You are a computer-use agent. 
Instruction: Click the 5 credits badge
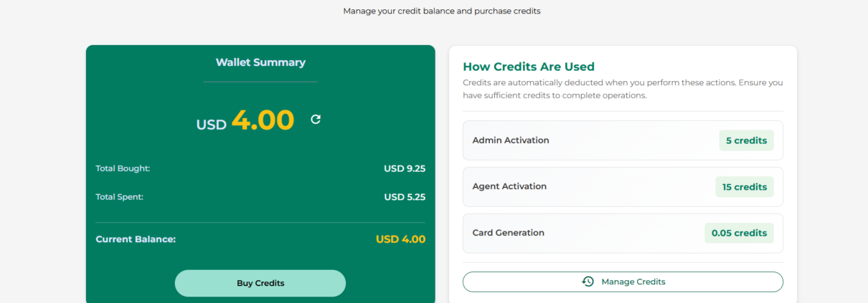746,140
